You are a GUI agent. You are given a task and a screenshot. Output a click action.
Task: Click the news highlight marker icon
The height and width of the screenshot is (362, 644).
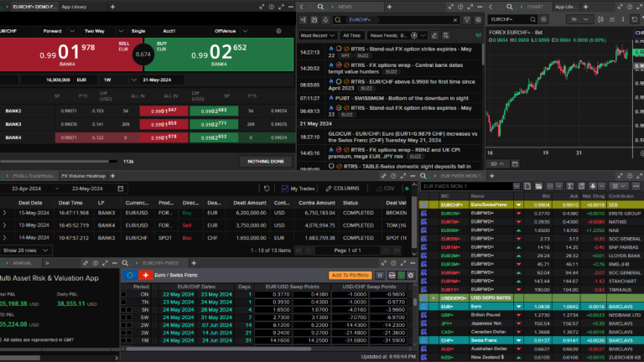(x=434, y=35)
